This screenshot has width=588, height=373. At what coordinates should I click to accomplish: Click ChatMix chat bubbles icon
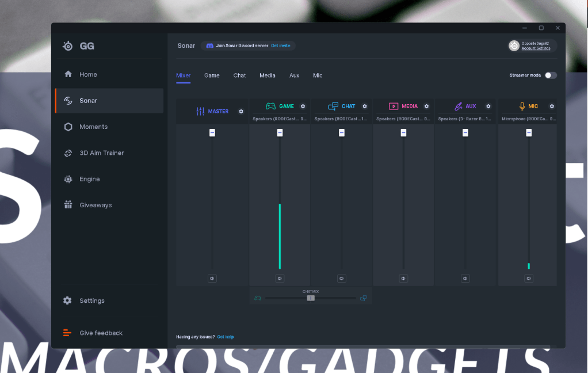[x=364, y=298]
